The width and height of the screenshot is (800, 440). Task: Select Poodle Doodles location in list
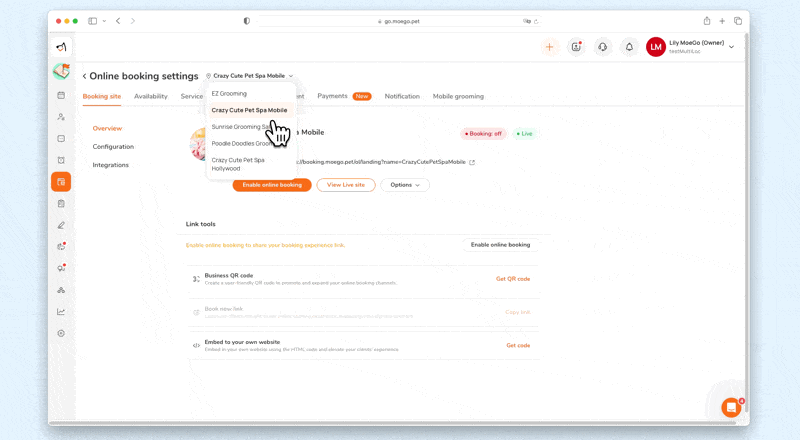(241, 143)
